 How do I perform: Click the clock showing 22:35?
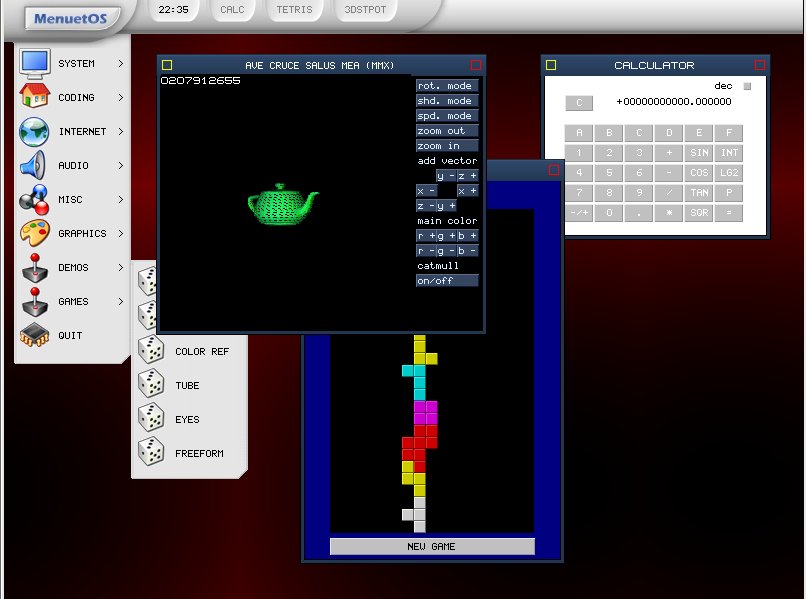[174, 10]
